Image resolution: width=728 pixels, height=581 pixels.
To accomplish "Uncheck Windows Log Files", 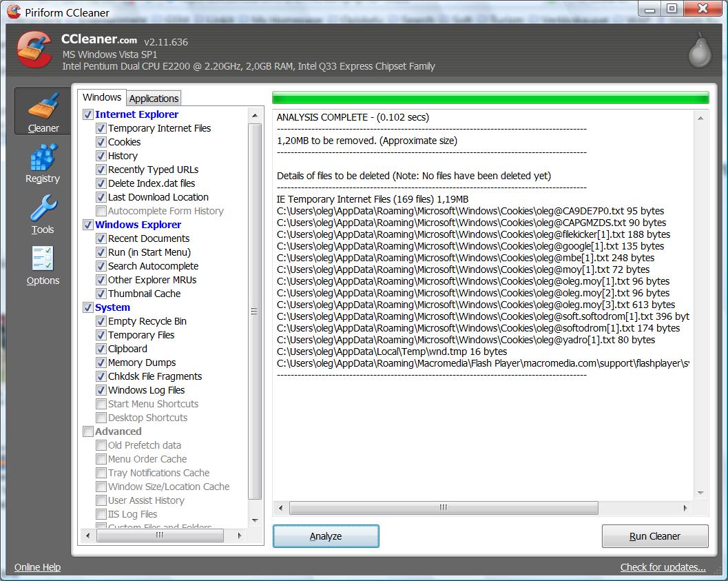I will 101,390.
